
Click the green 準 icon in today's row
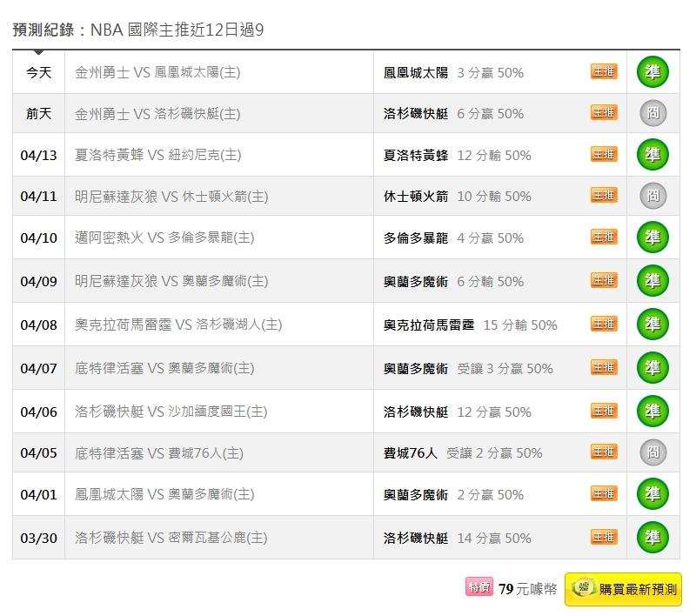coord(652,72)
